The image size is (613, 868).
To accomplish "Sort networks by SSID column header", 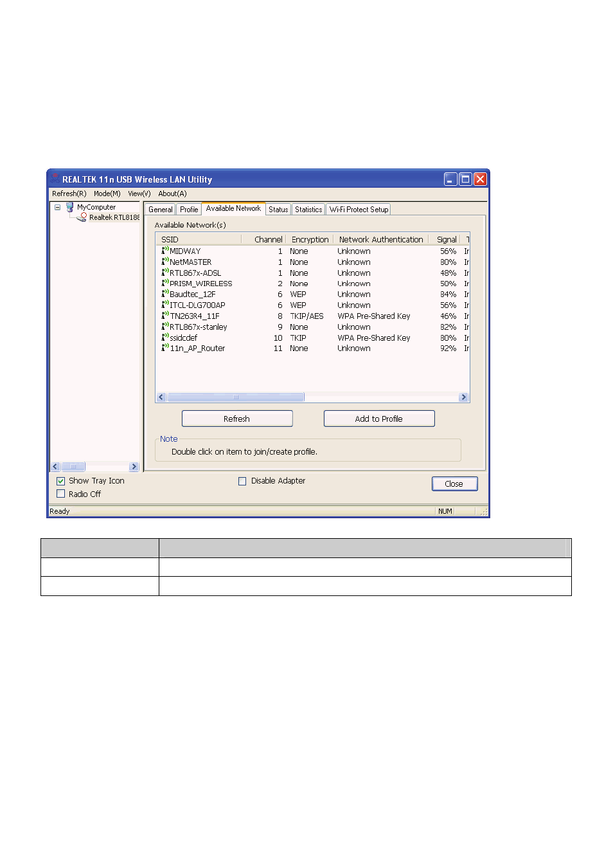I will (x=199, y=239).
